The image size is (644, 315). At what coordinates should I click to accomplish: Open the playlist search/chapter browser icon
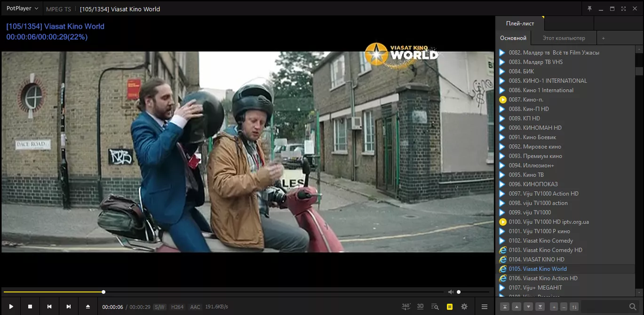click(x=435, y=307)
